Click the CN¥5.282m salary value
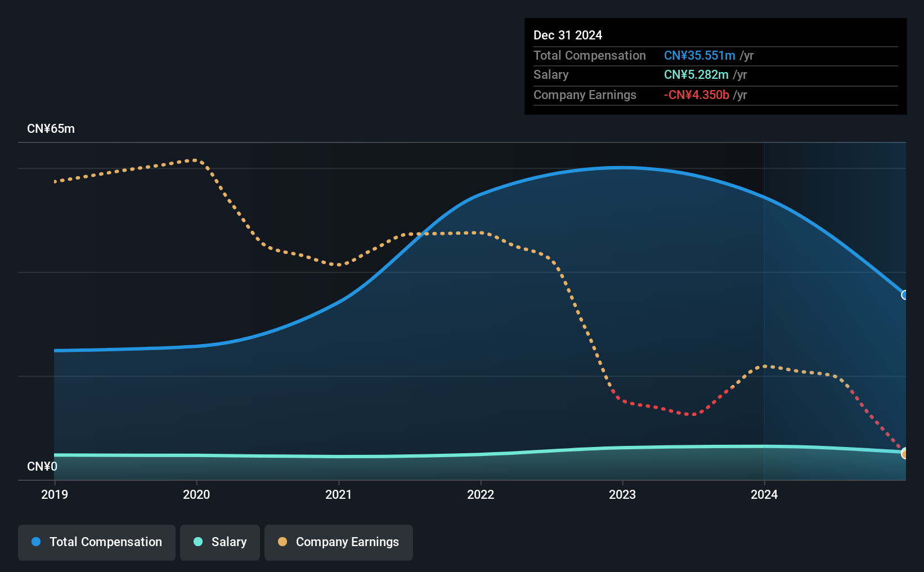The image size is (924, 572). click(696, 75)
